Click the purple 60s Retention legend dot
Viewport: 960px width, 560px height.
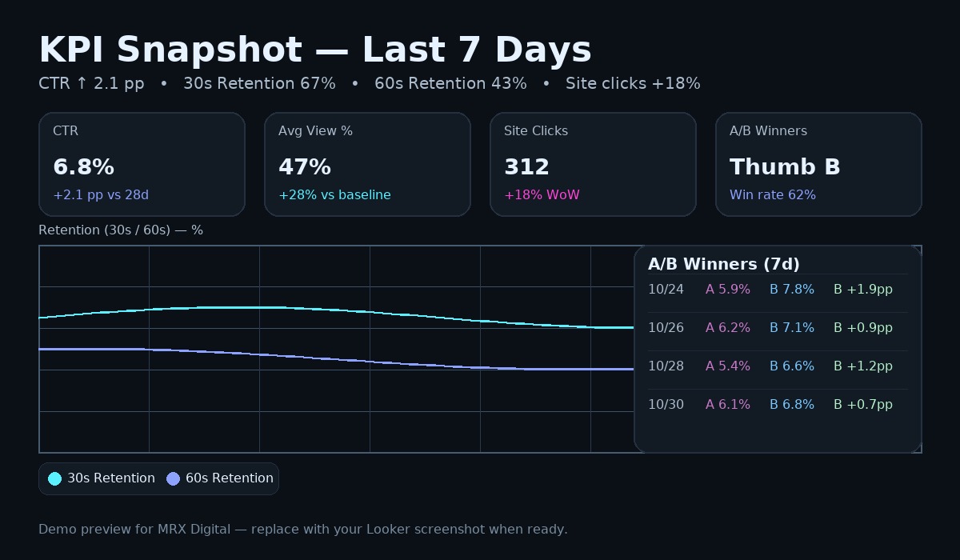tap(172, 478)
